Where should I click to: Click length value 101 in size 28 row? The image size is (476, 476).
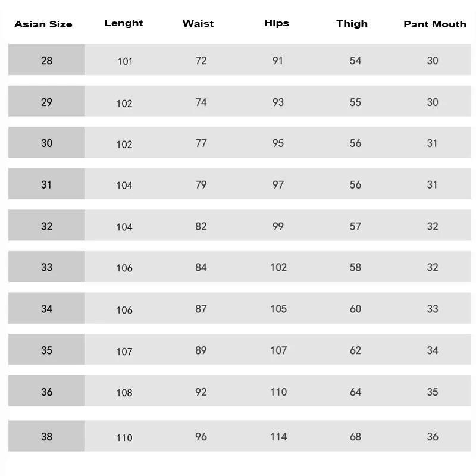click(125, 61)
